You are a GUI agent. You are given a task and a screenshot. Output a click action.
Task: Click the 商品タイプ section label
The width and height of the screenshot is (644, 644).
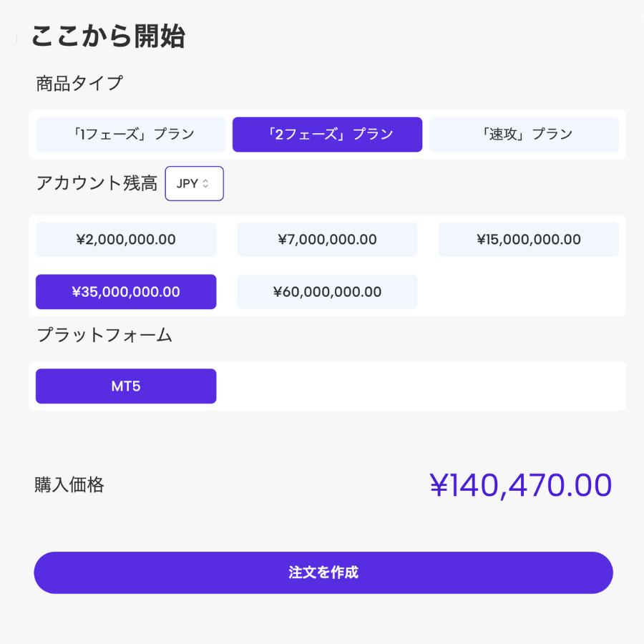point(79,84)
